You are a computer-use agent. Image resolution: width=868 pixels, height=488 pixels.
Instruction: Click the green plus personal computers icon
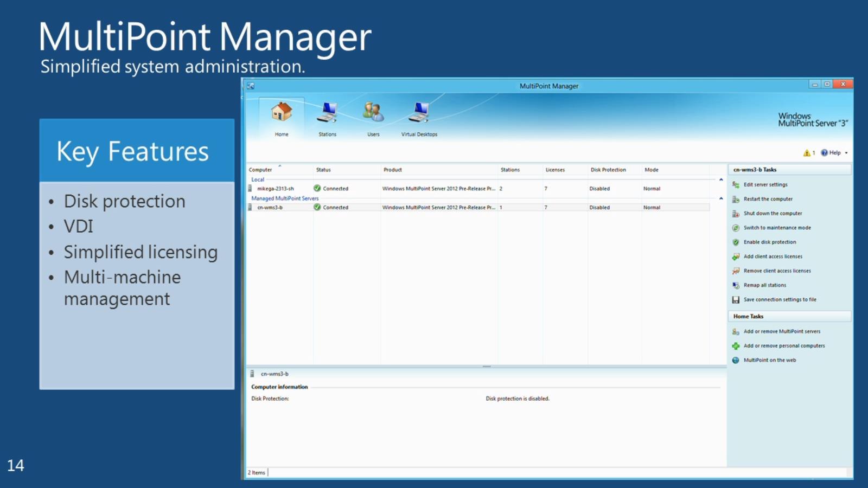(736, 346)
